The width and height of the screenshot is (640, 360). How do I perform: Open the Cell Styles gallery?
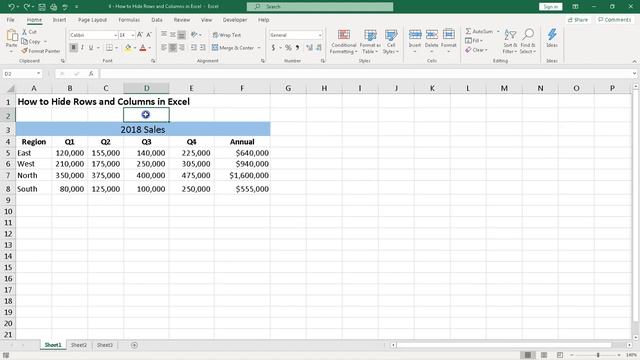click(x=391, y=41)
